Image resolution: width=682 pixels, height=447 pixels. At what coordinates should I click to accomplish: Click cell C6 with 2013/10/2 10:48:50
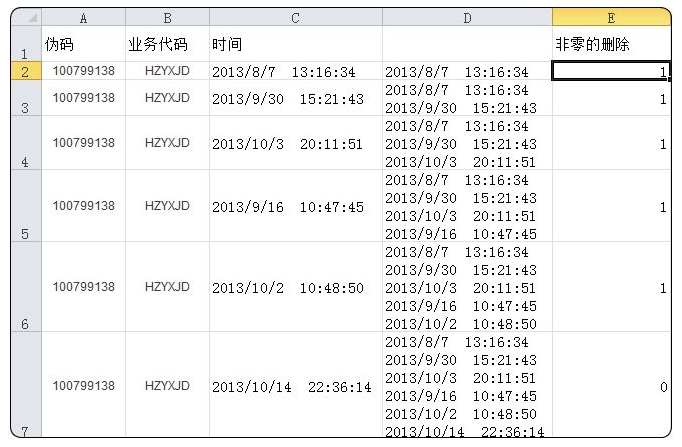(x=295, y=287)
